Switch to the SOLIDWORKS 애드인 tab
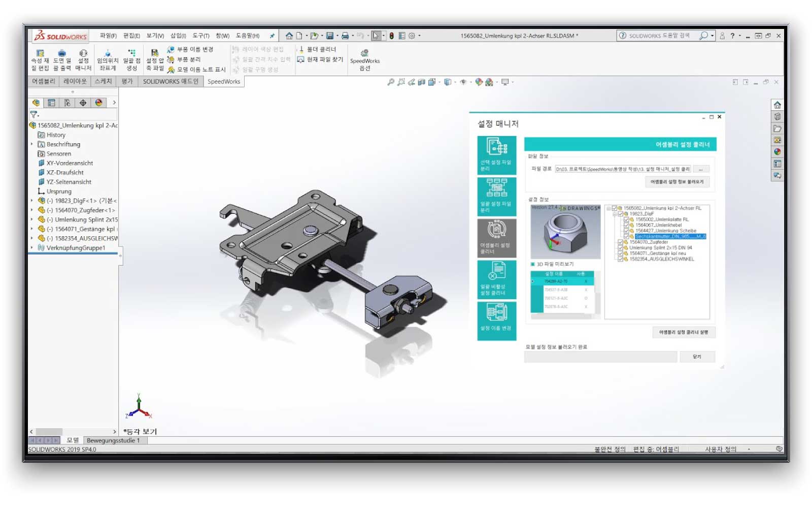 coord(171,81)
